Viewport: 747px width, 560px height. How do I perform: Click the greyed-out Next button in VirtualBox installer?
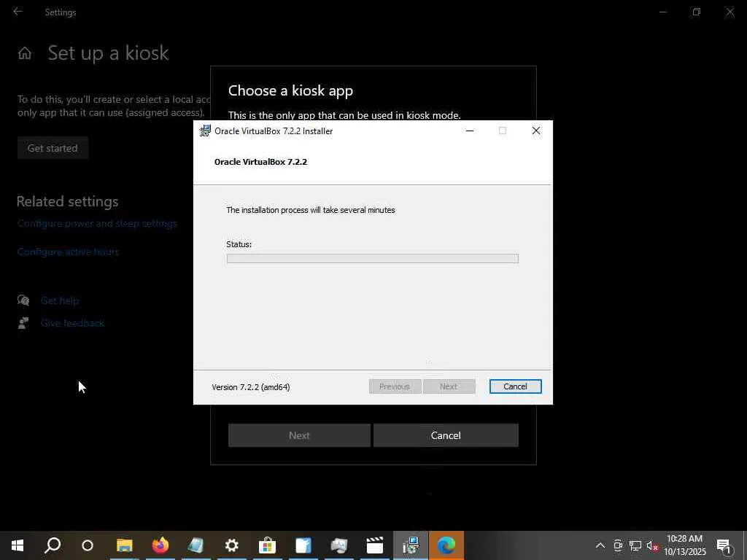449,386
